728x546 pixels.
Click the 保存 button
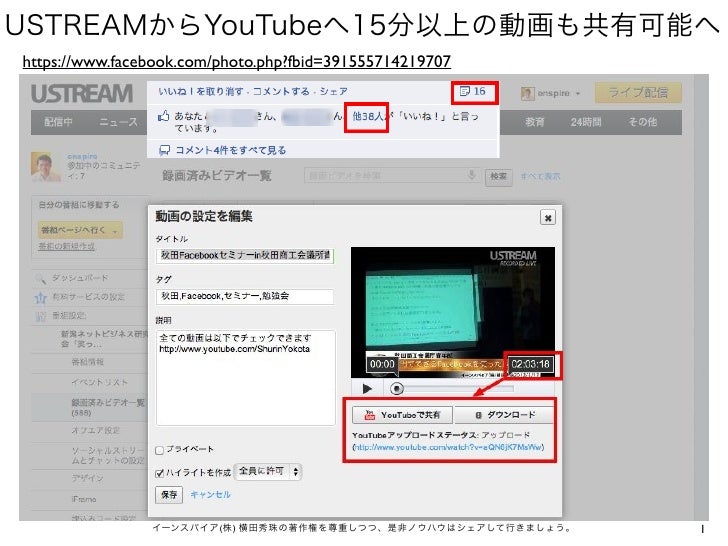169,495
